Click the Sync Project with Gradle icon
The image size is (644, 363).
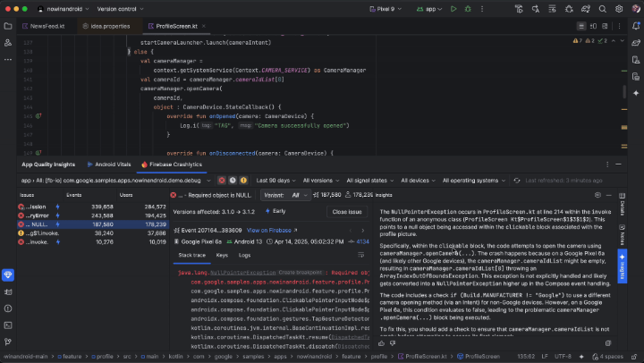click(x=586, y=9)
